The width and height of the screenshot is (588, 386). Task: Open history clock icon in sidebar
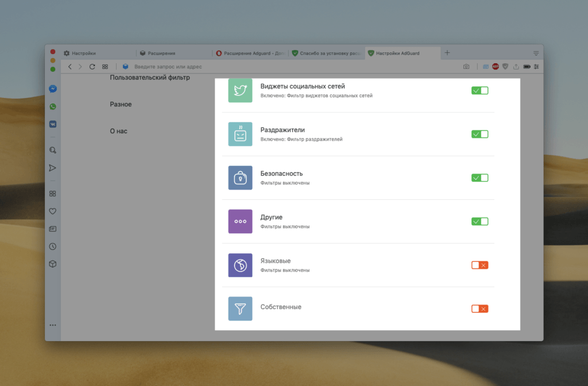[53, 246]
